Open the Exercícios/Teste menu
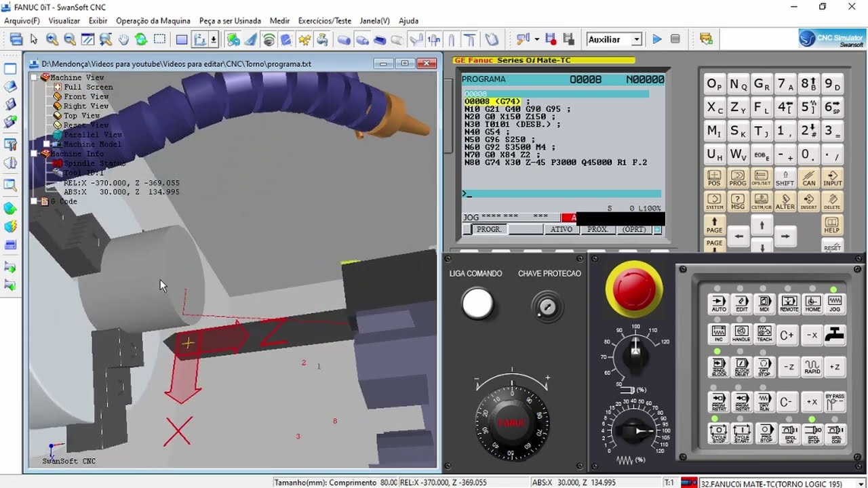The image size is (868, 488). 325,21
